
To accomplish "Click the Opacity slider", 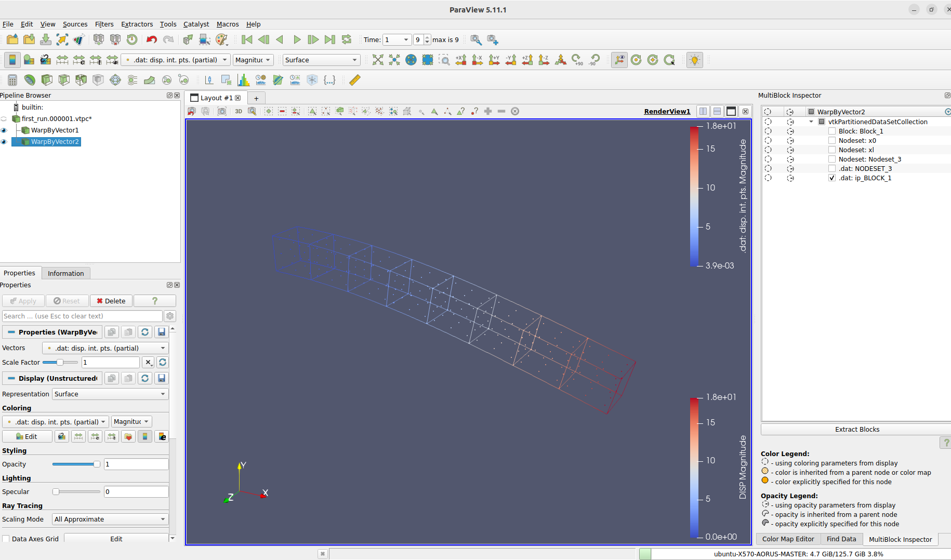I will (76, 464).
